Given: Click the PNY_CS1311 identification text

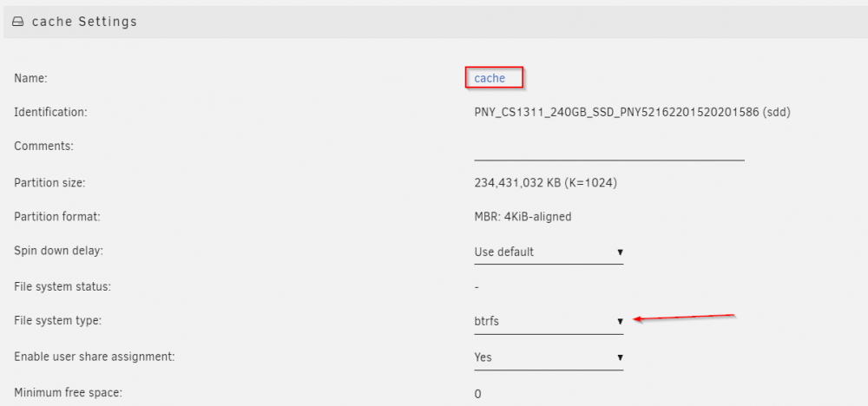Looking at the screenshot, I should tap(632, 112).
